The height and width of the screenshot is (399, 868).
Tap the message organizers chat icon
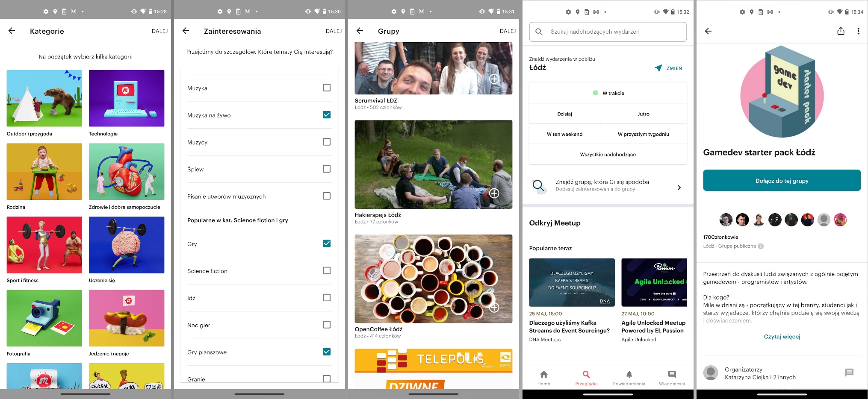point(849,373)
